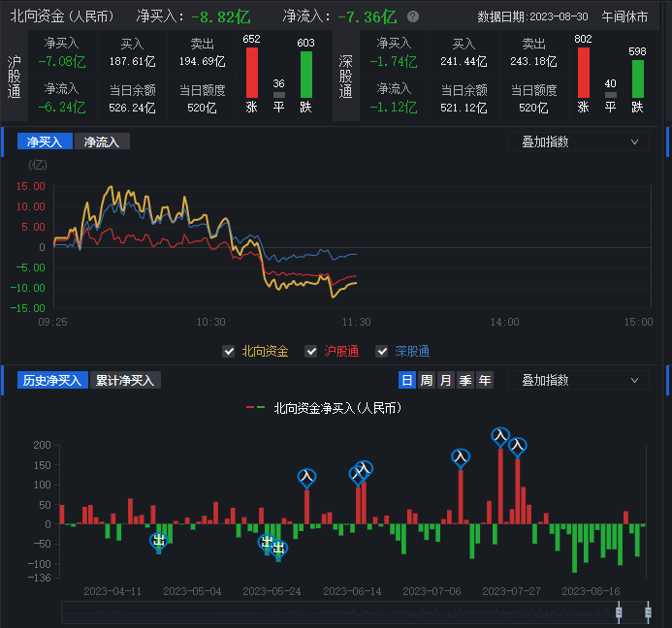The height and width of the screenshot is (628, 672).
Task: Select the 季 quarterly period button
Action: point(464,380)
